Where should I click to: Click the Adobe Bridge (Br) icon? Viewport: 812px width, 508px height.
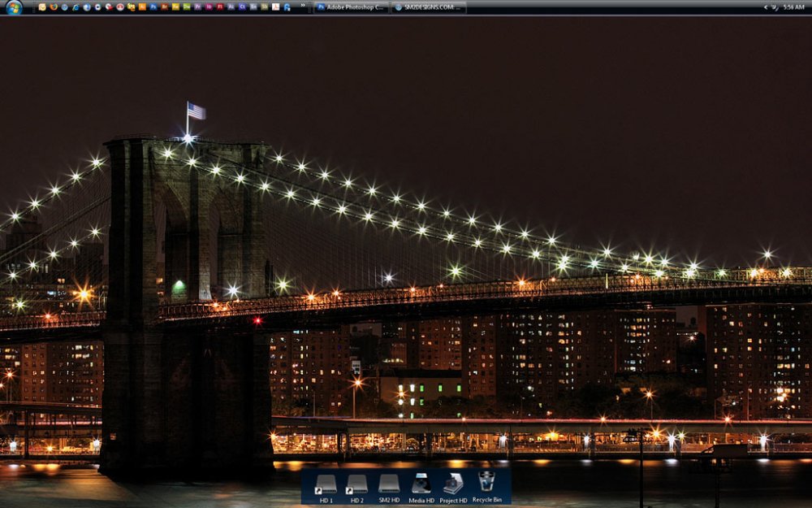pyautogui.click(x=165, y=7)
